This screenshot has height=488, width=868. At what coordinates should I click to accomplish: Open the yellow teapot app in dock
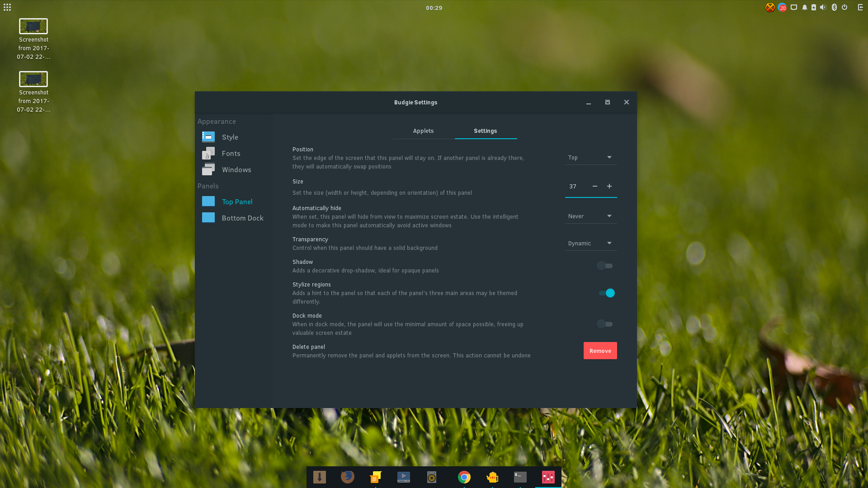[492, 477]
